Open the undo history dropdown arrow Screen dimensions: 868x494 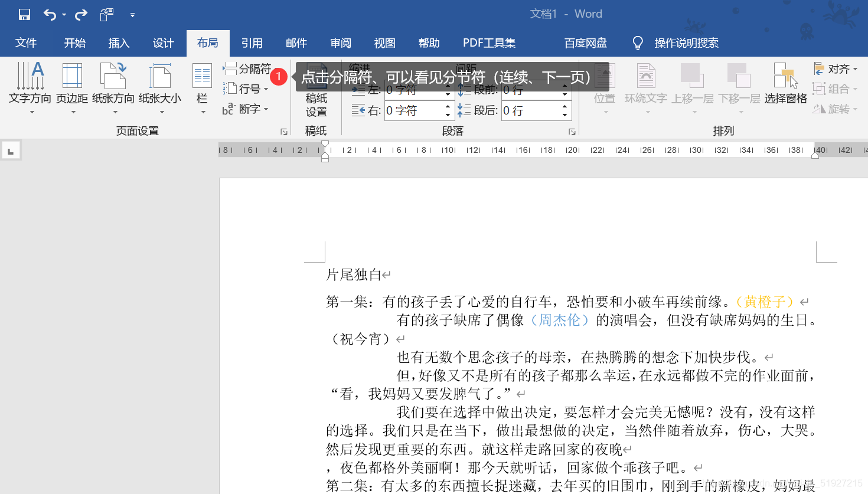(64, 15)
